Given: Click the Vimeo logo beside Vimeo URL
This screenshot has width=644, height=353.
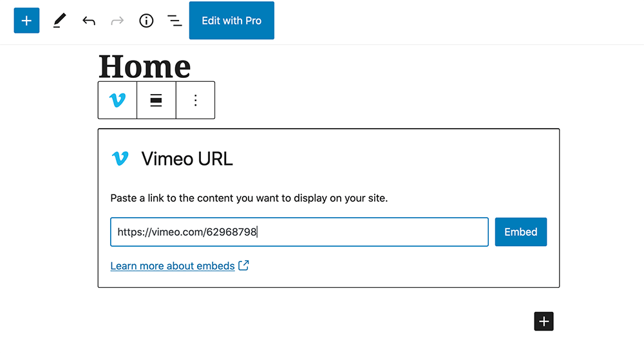Looking at the screenshot, I should tap(120, 158).
